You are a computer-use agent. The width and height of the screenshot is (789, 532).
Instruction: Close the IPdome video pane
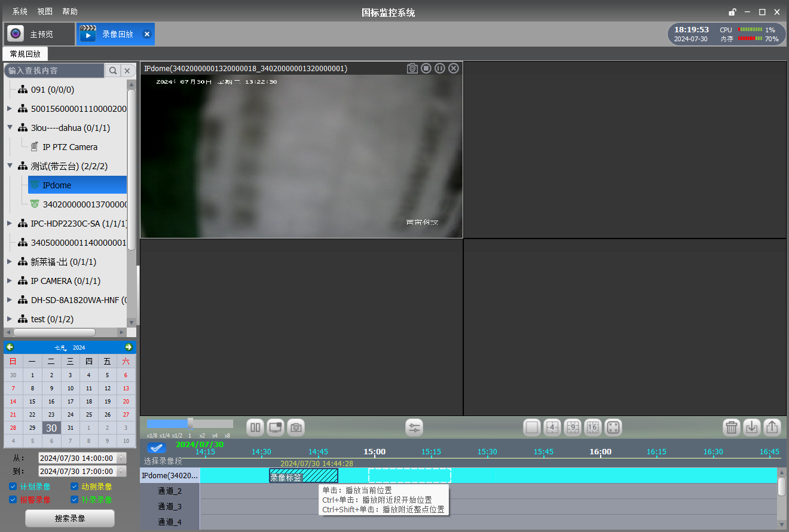[454, 68]
